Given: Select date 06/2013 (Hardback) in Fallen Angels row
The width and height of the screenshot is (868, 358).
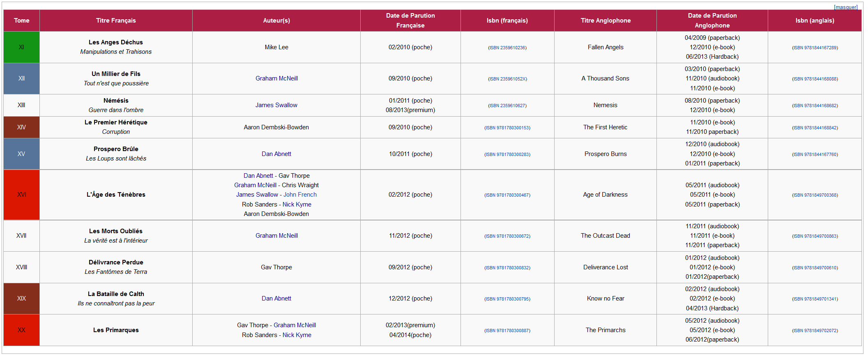Looking at the screenshot, I should click(712, 57).
